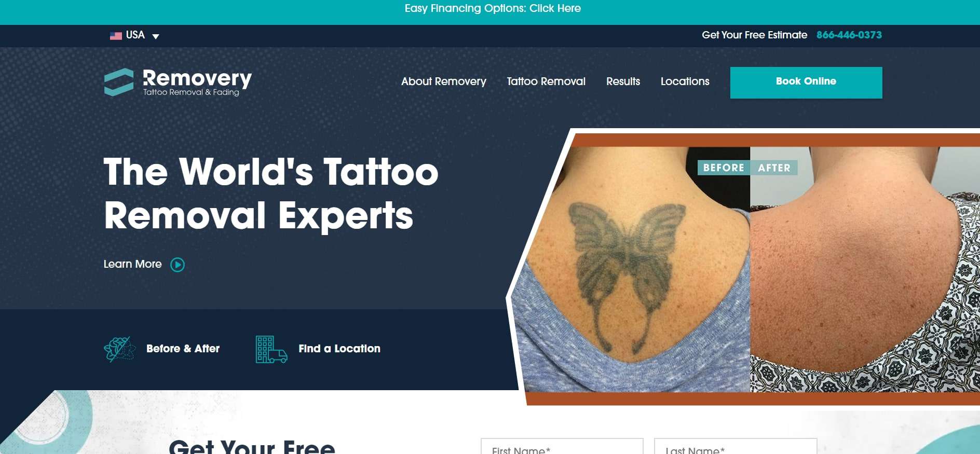
Task: Click the Before & After tattoo icon
Action: coord(120,349)
